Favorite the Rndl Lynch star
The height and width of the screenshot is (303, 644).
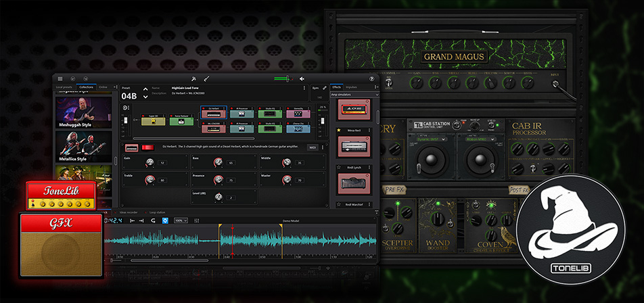[339, 167]
